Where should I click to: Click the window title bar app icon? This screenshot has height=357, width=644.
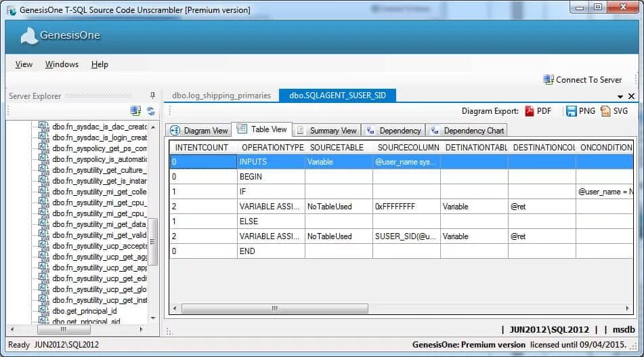coord(12,10)
